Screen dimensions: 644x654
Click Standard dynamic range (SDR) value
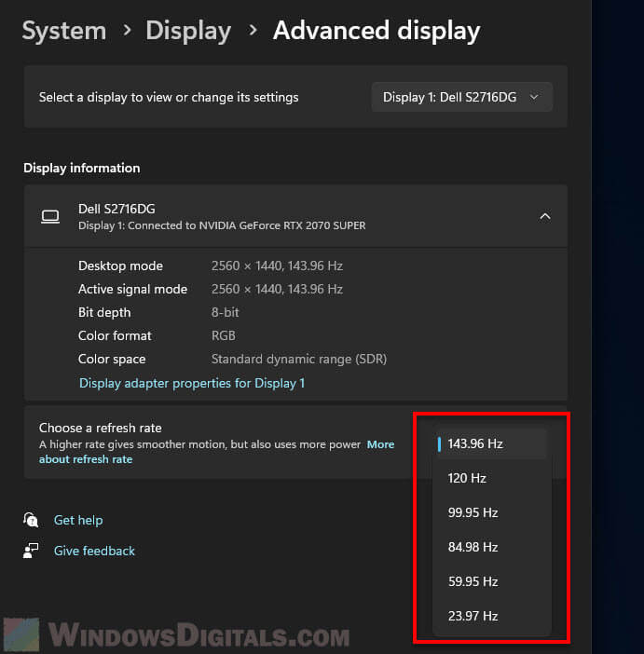(299, 359)
